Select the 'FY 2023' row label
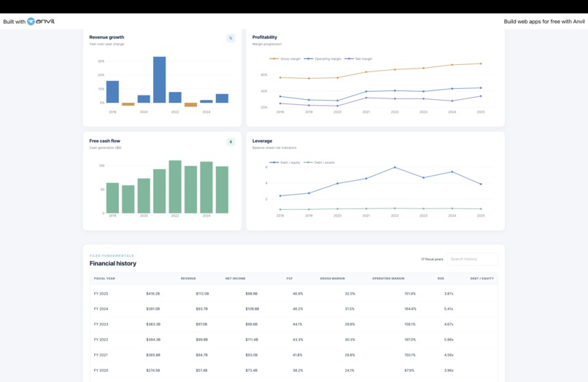The width and height of the screenshot is (588, 382). click(101, 324)
